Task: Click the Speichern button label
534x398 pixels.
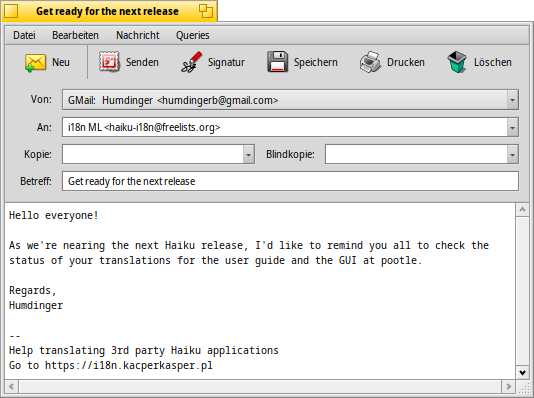Action: pos(316,62)
